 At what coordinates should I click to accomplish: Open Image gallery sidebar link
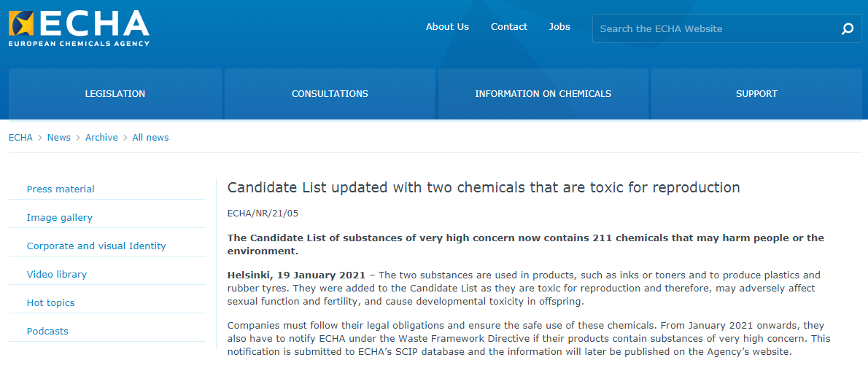coord(59,218)
